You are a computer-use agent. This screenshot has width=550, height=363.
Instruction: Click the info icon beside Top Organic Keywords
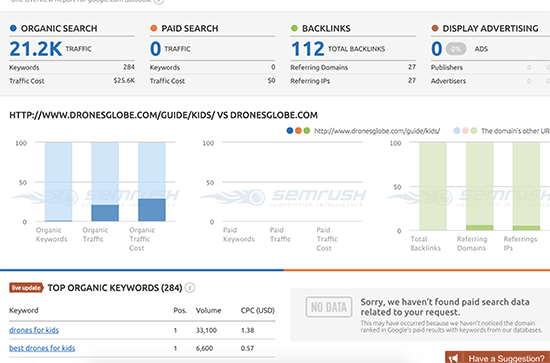(x=190, y=288)
